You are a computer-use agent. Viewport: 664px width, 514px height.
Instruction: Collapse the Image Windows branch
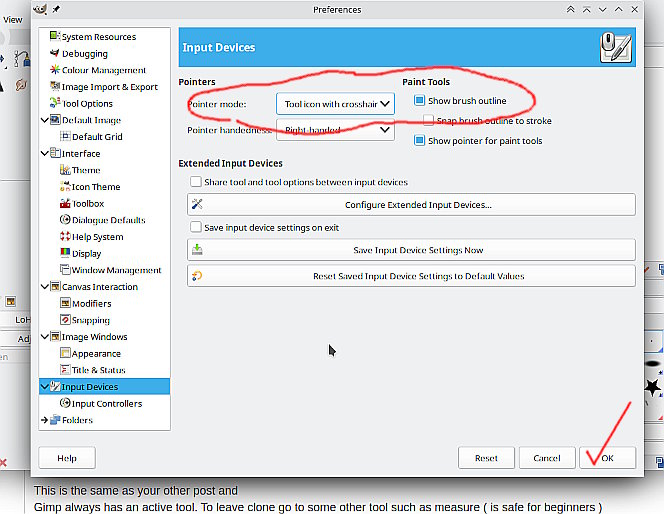pyautogui.click(x=44, y=337)
